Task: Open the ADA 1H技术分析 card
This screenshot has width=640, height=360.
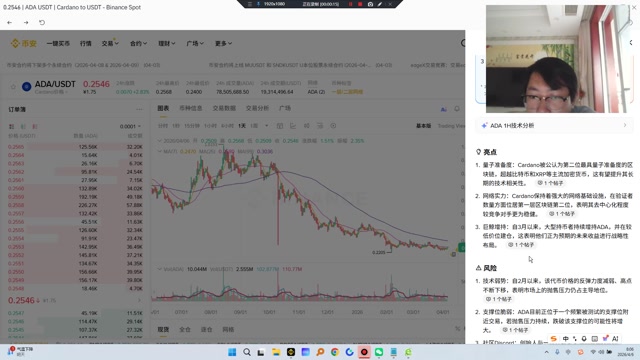Action: [x=554, y=126]
